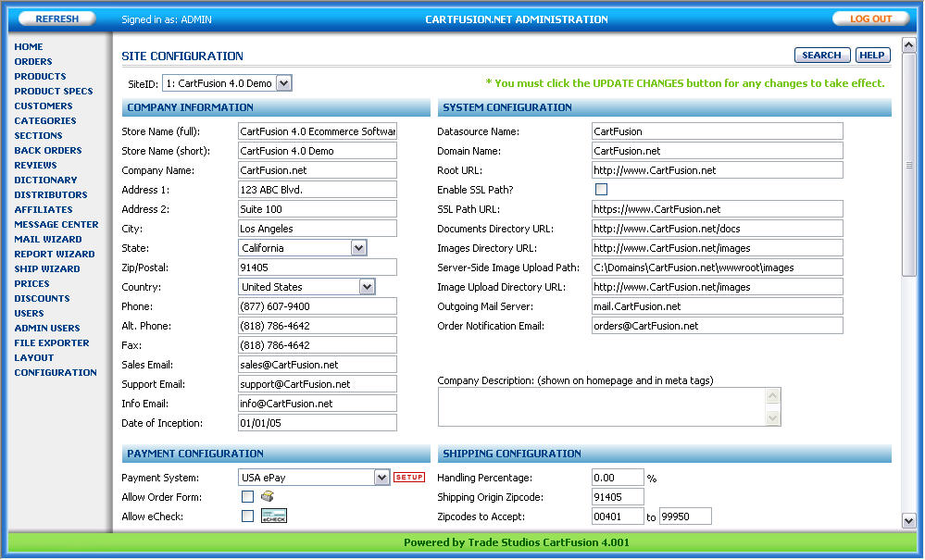
Task: Open FILE EXPORTER in the sidebar
Action: (52, 342)
